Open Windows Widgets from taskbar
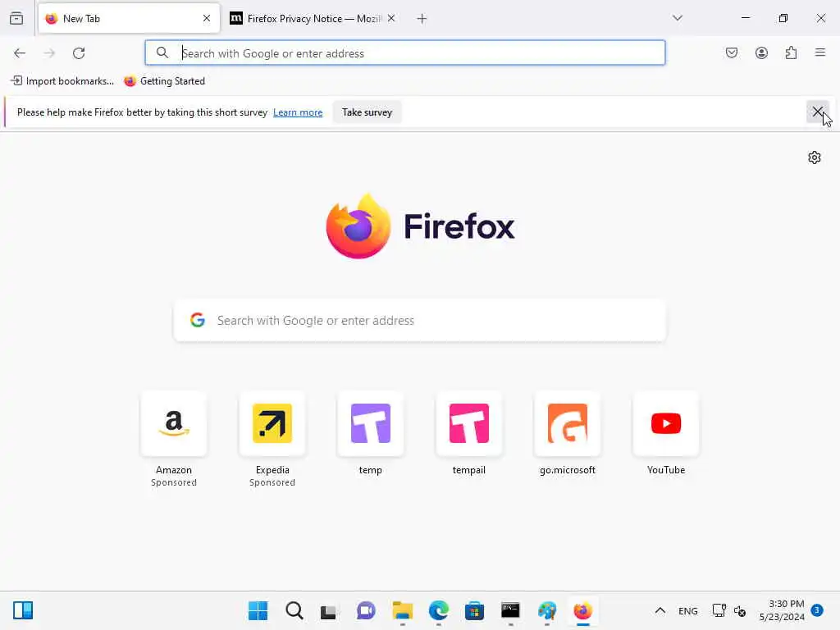The width and height of the screenshot is (840, 630). point(23,610)
